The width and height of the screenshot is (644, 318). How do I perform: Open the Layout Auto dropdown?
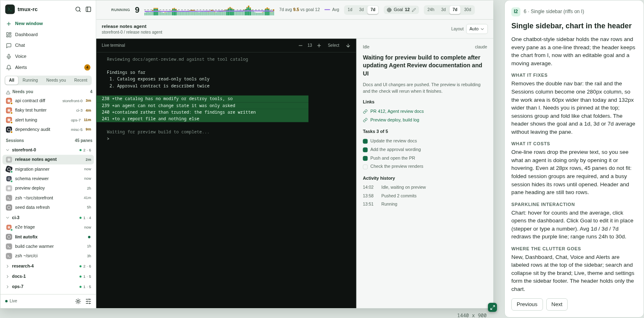pyautogui.click(x=477, y=29)
